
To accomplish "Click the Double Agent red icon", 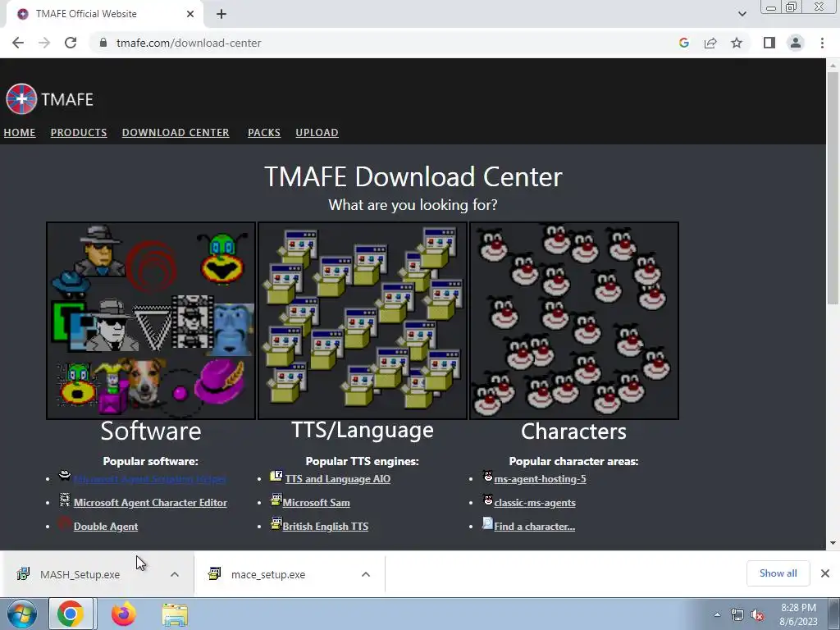I will point(64,523).
